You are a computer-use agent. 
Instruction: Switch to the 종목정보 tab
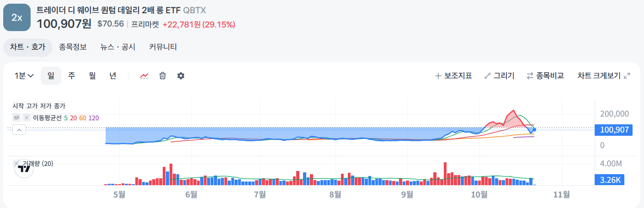coord(73,47)
